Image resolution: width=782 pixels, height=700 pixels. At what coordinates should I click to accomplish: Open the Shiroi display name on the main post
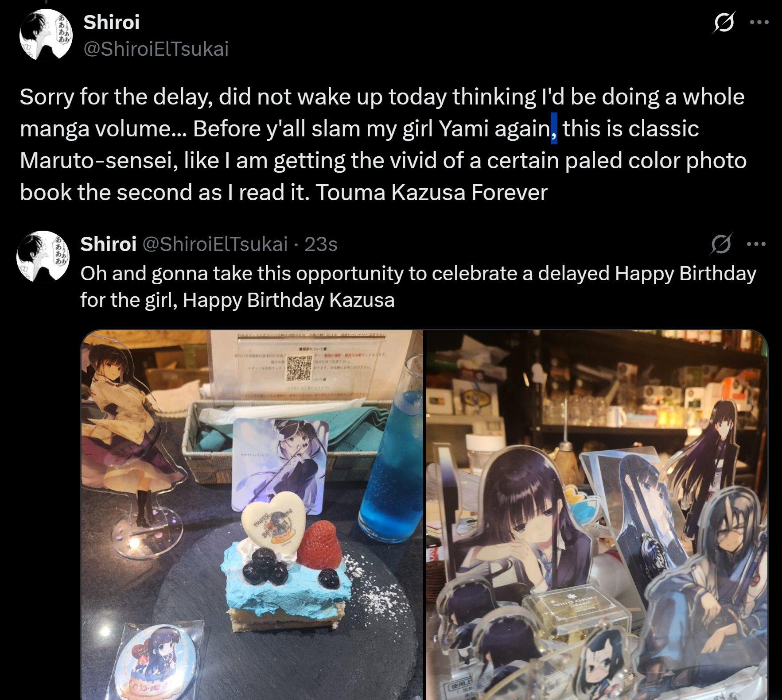(112, 22)
